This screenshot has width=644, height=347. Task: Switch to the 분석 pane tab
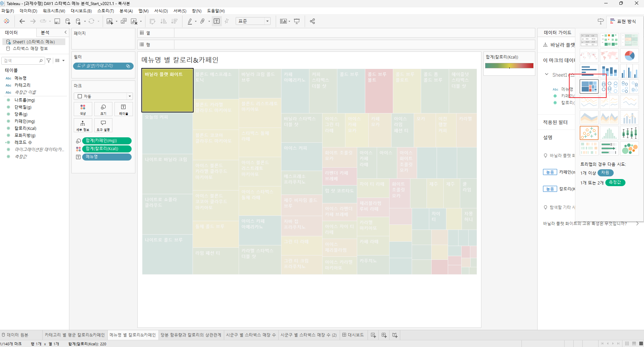45,33
